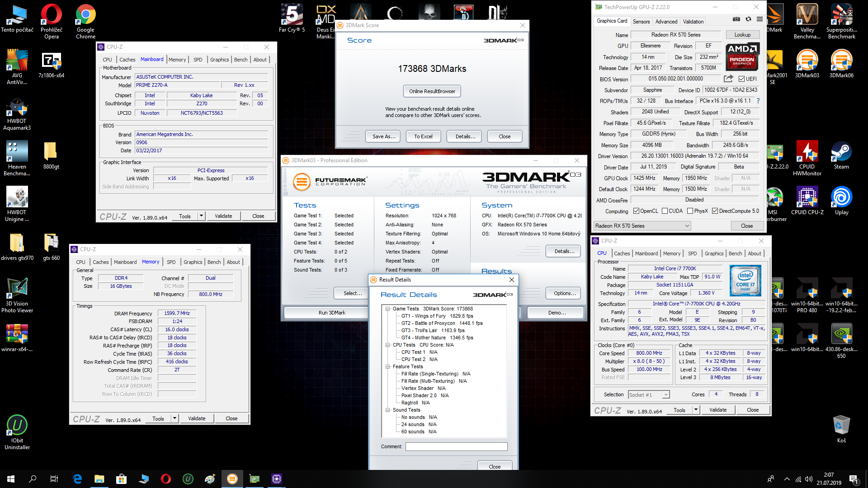Click the Lookup button in GPU-Z
The height and width of the screenshot is (488, 868).
click(742, 35)
